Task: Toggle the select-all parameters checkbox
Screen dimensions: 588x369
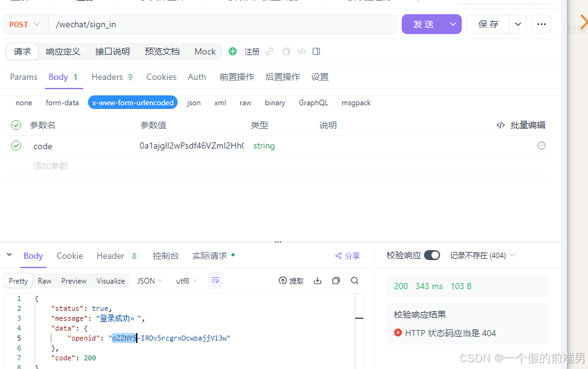Action: [16, 125]
